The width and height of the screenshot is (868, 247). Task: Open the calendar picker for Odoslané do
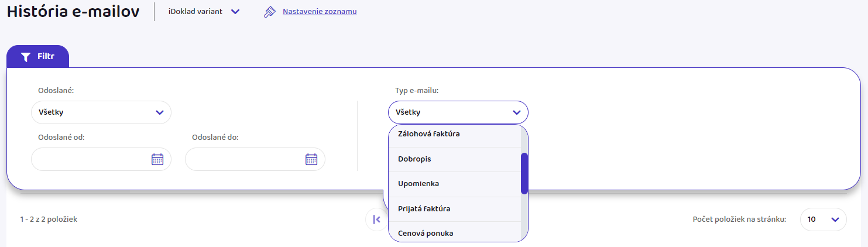[311, 159]
